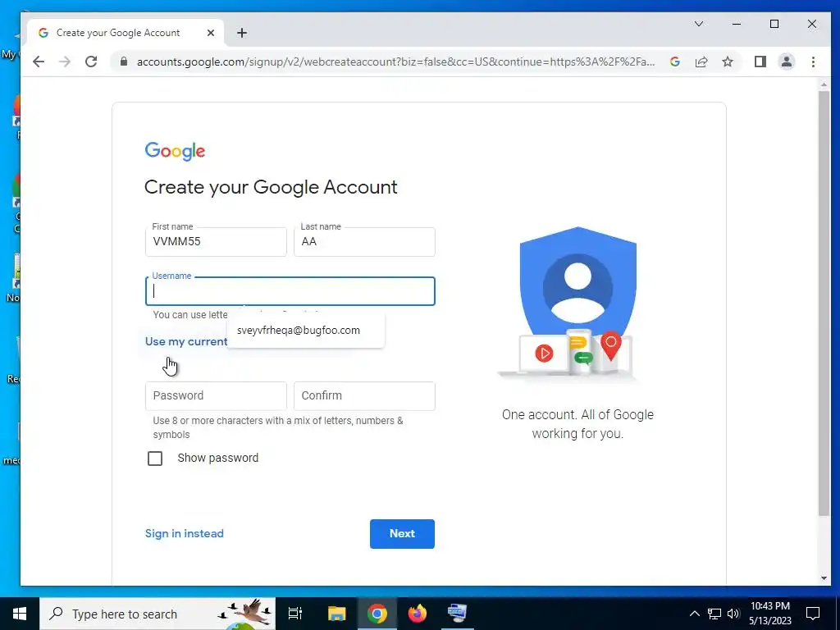Click the forward navigation arrow
Screen dimensions: 840x630
pos(65,62)
